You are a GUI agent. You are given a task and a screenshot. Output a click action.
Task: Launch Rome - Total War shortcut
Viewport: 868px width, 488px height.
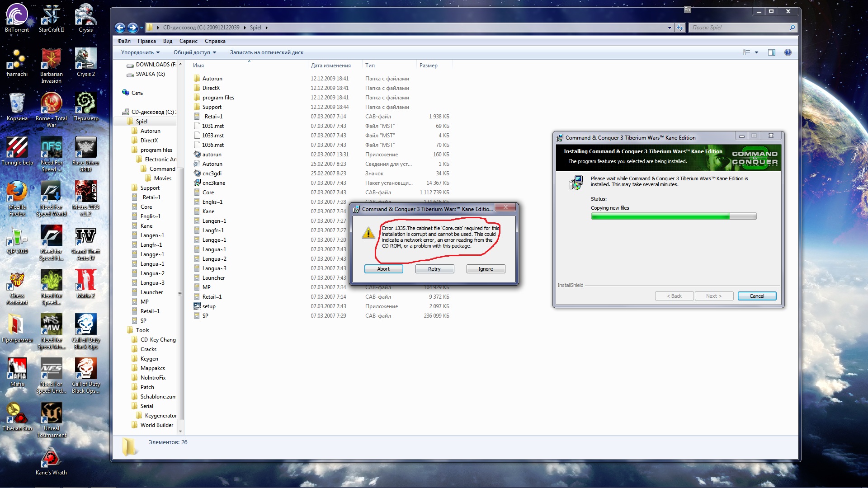tap(51, 110)
